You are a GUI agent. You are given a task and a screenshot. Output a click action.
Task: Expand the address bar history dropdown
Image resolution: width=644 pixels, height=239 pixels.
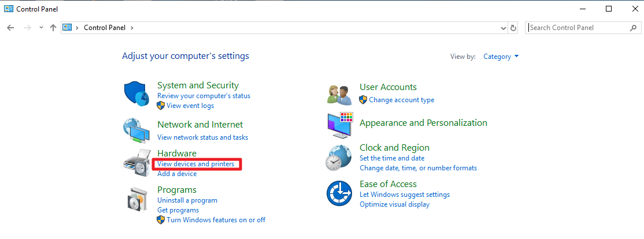504,28
